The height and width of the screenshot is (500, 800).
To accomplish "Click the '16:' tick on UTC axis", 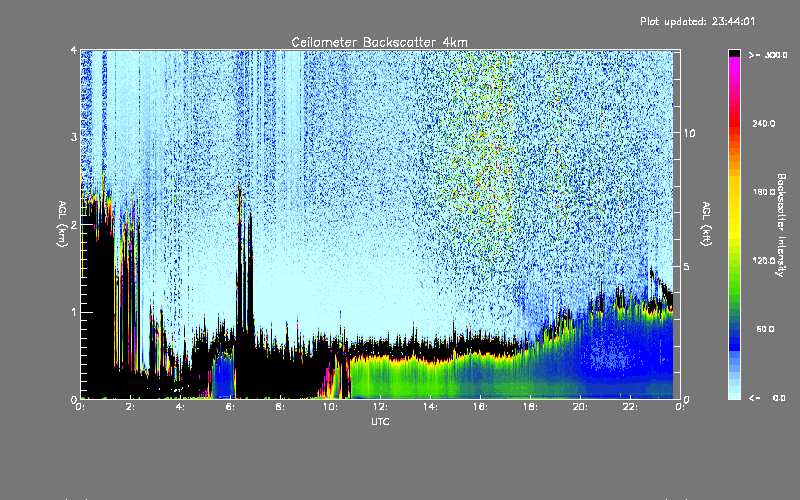I will [480, 407].
